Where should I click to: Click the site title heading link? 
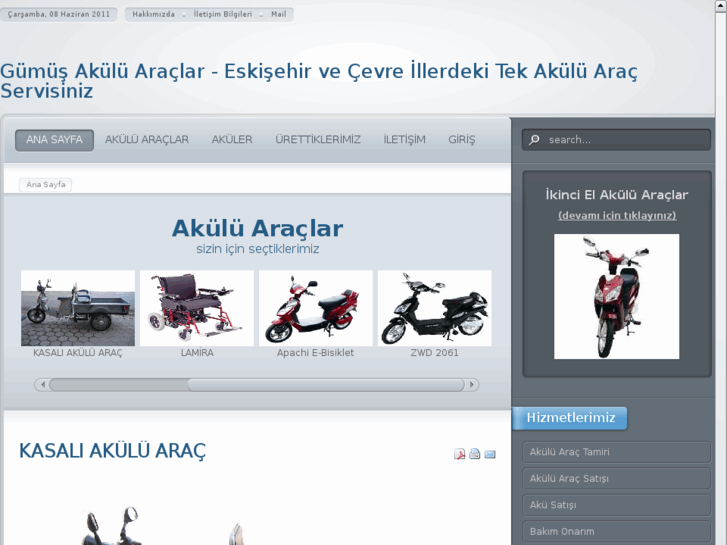(319, 81)
